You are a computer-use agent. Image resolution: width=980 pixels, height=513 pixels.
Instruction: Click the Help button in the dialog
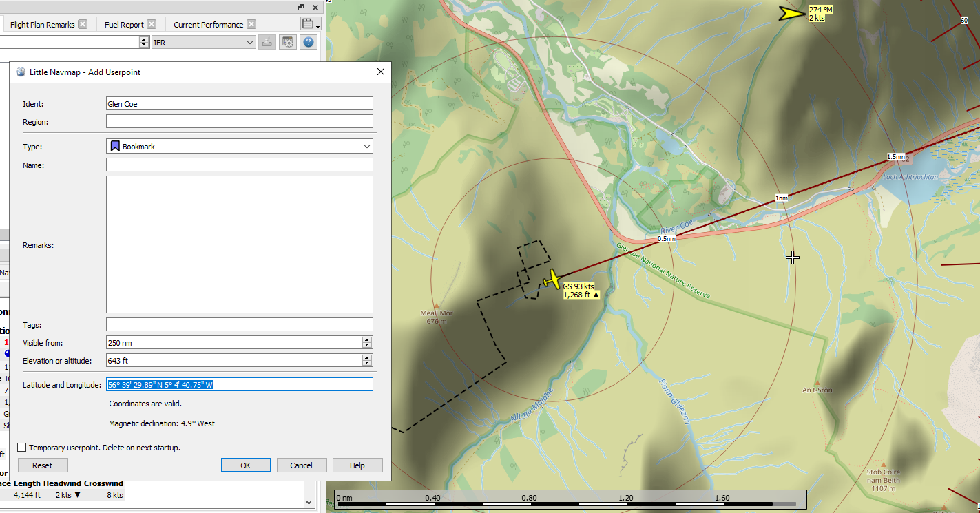[357, 465]
